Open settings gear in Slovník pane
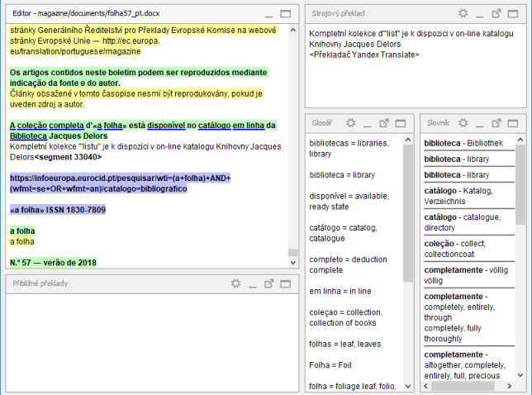This screenshot has width=532, height=395. [463, 123]
